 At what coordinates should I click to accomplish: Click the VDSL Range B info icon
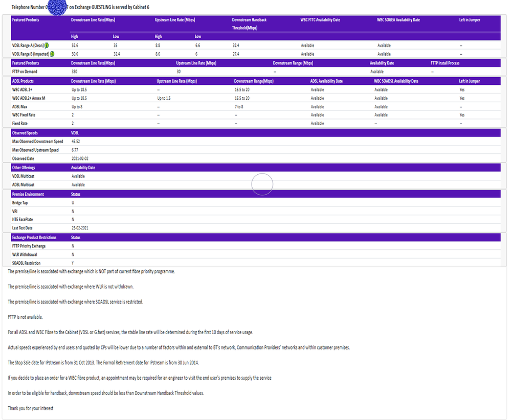[52, 54]
